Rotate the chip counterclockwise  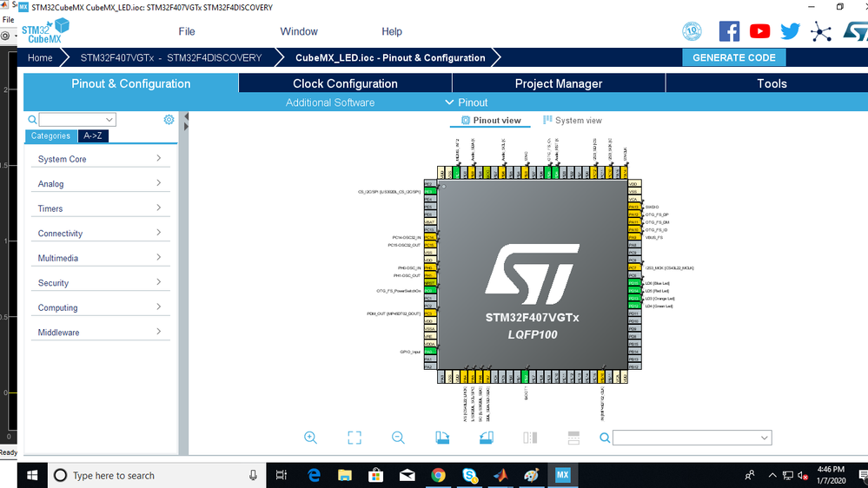coord(486,438)
